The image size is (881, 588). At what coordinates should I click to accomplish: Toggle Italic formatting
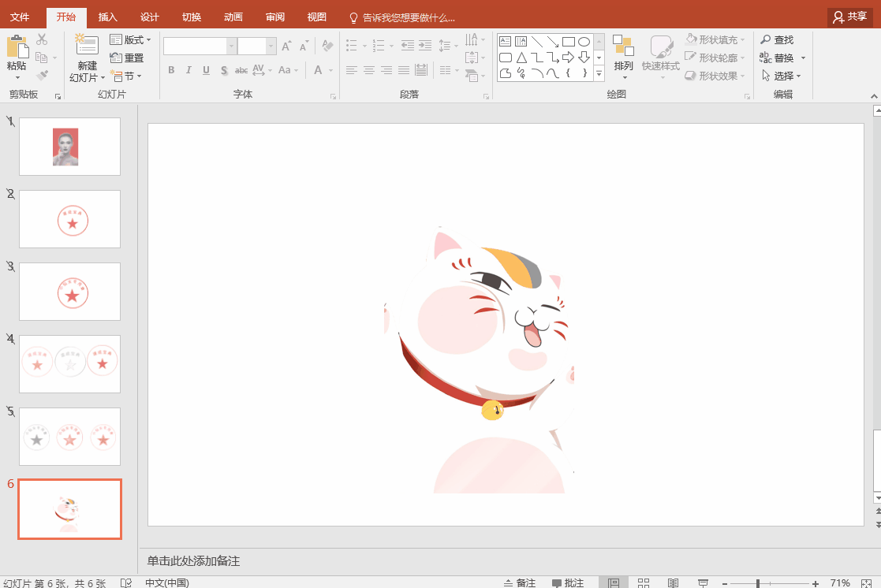coord(189,70)
